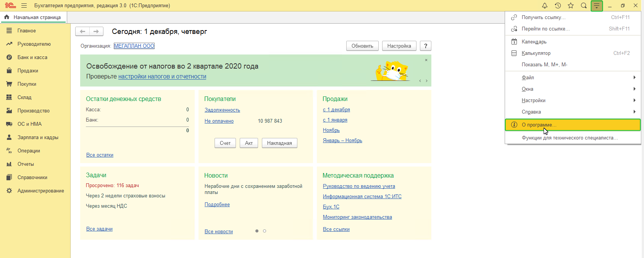The width and height of the screenshot is (644, 258).
Task: Click the favorites star icon
Action: [x=571, y=6]
